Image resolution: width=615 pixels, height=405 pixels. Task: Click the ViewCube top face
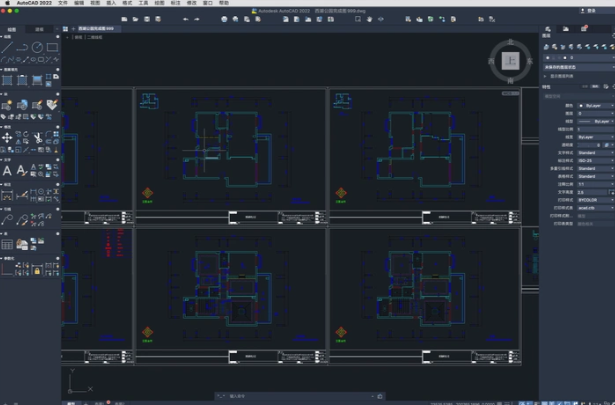point(509,60)
